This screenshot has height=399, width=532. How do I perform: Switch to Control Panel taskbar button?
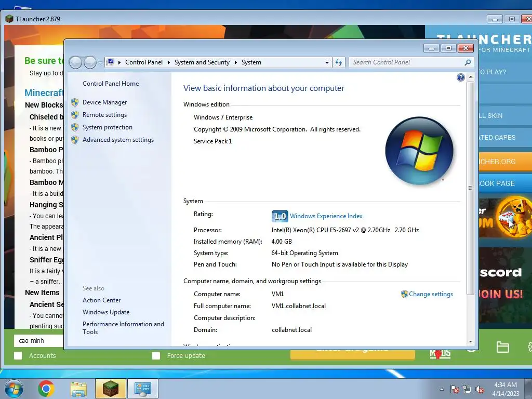pyautogui.click(x=142, y=389)
